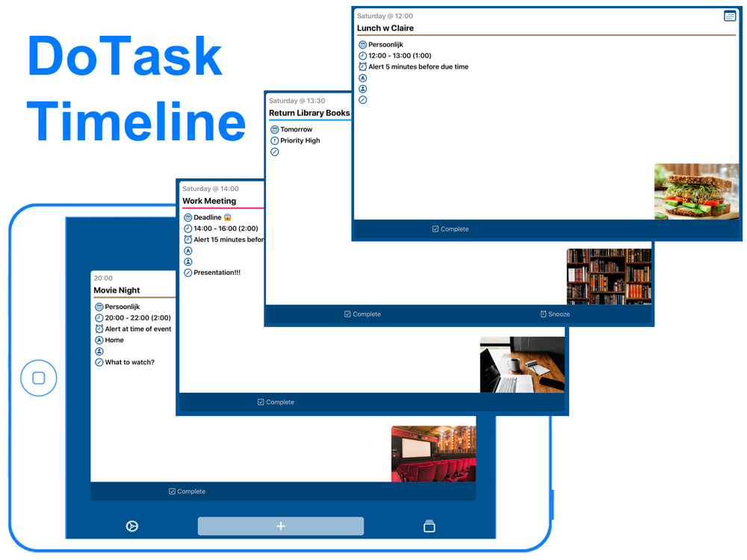Click the Persoonlijk list icon on Lunch card

coord(362,45)
